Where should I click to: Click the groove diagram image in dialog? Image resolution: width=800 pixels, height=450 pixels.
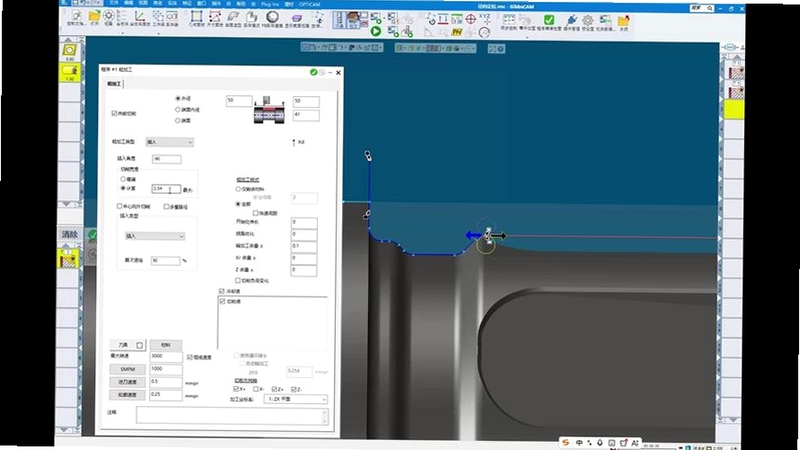[x=269, y=110]
